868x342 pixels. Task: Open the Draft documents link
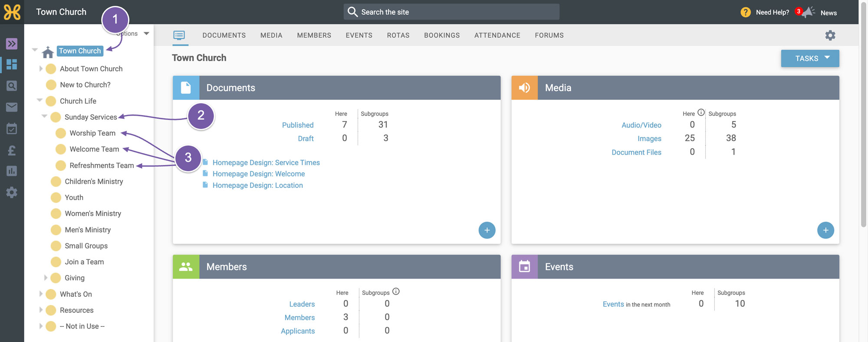[306, 139]
